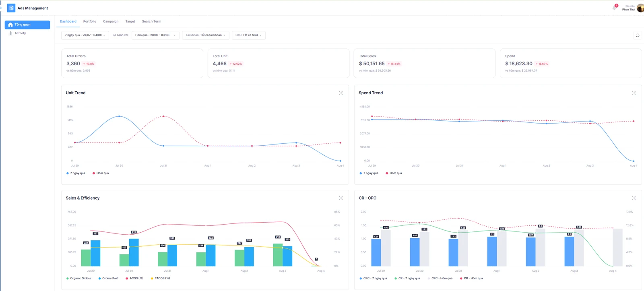The image size is (644, 291).
Task: Click 'vs hôm qua: $ 59,305.56' text
Action: 375,70
